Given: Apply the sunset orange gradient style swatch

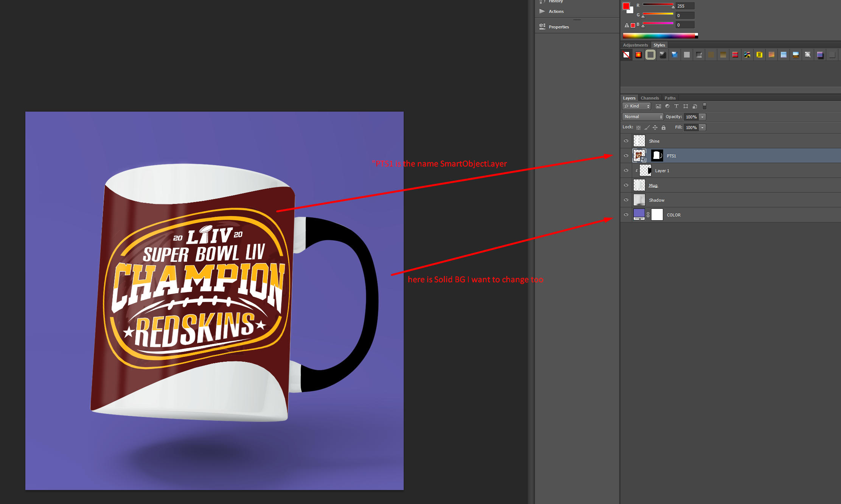Looking at the screenshot, I should 772,55.
